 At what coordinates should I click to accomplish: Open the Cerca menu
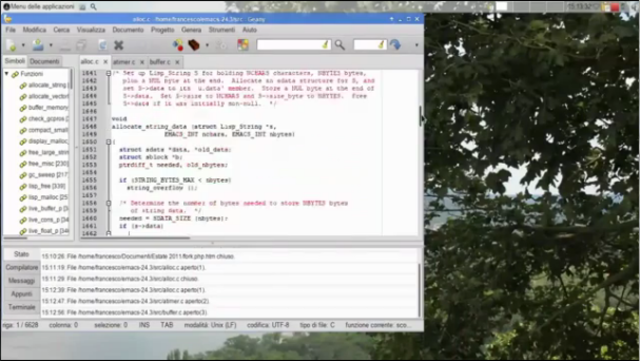(61, 30)
